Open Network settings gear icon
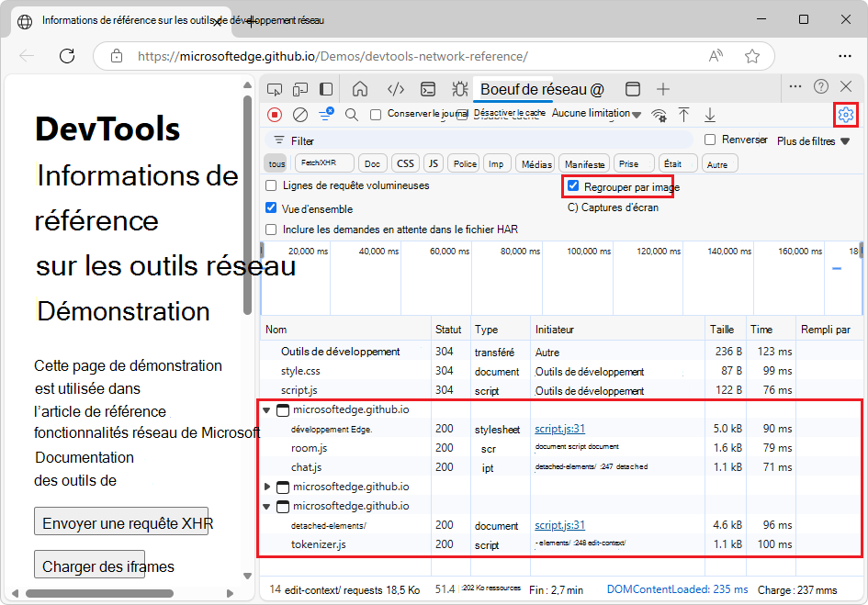868x605 pixels. pyautogui.click(x=845, y=115)
